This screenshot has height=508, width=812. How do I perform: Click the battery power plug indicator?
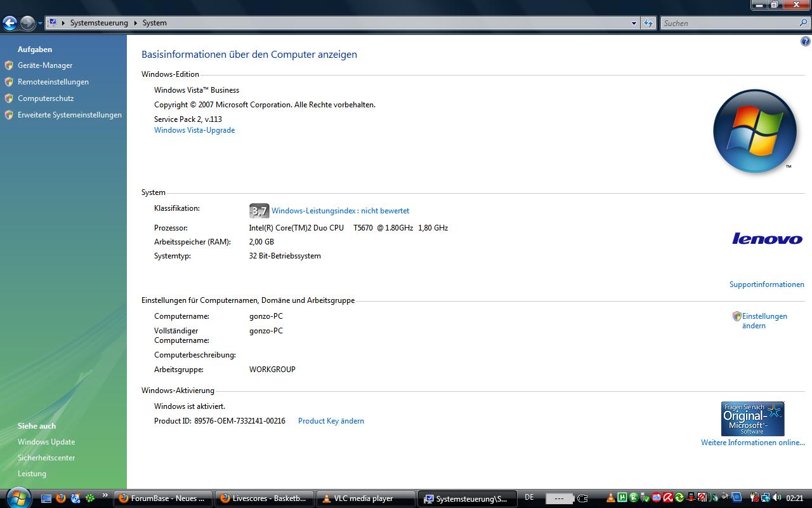582,498
